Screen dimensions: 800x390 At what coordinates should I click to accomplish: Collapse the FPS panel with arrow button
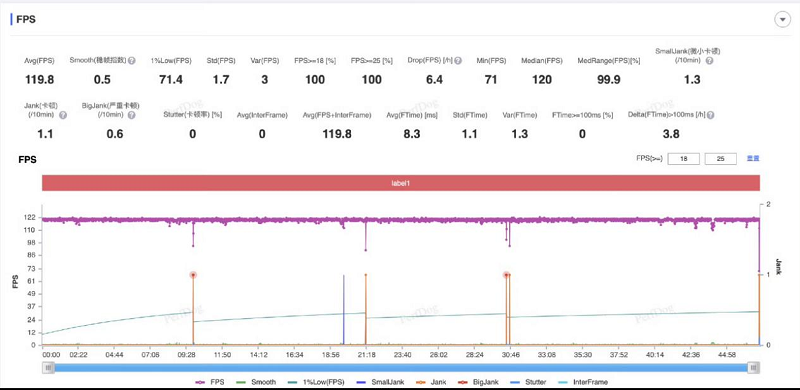(x=781, y=19)
